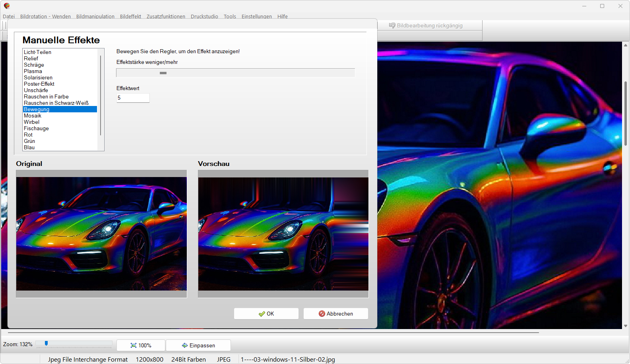630x364 pixels.
Task: Select Rauschen in Schwarz-Weiß effect
Action: [x=56, y=103]
